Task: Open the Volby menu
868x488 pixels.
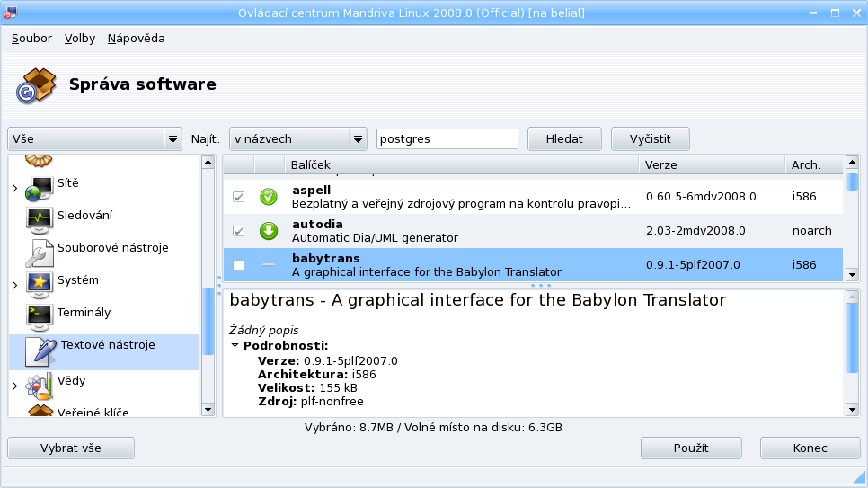Action: pyautogui.click(x=80, y=39)
